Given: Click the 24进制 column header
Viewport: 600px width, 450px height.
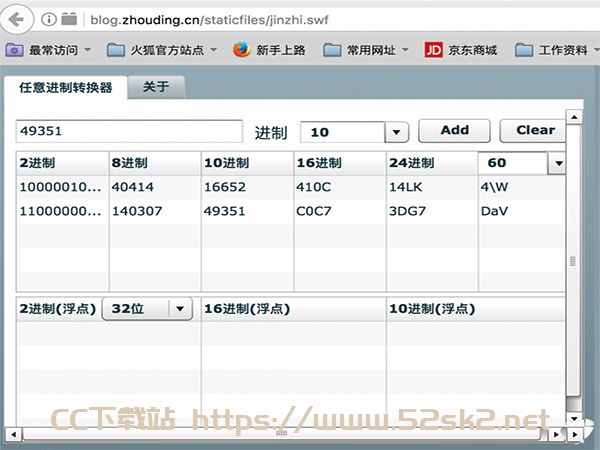Looking at the screenshot, I should [x=432, y=163].
